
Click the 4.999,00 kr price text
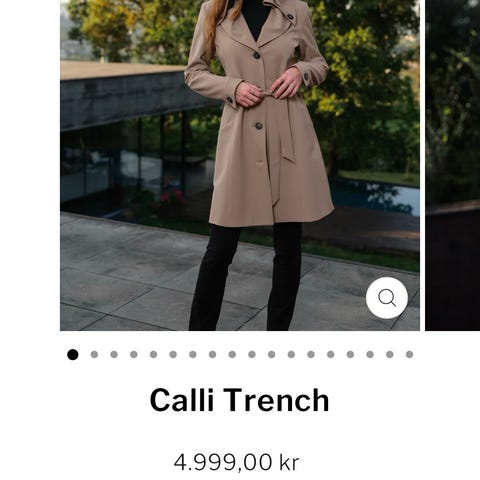[x=236, y=462]
